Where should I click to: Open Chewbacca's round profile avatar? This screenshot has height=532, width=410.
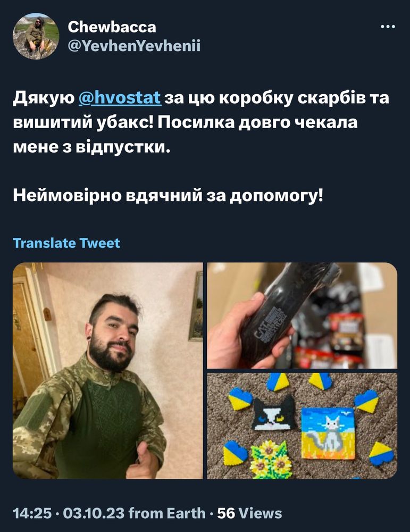coord(36,36)
